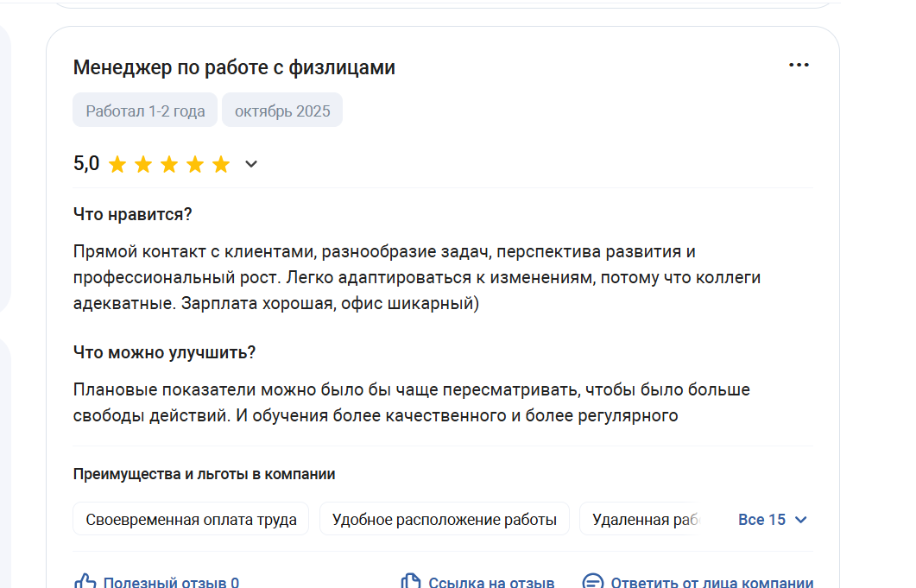This screenshot has width=916, height=588.
Task: Click Ответить от лица компании link
Action: (x=712, y=582)
